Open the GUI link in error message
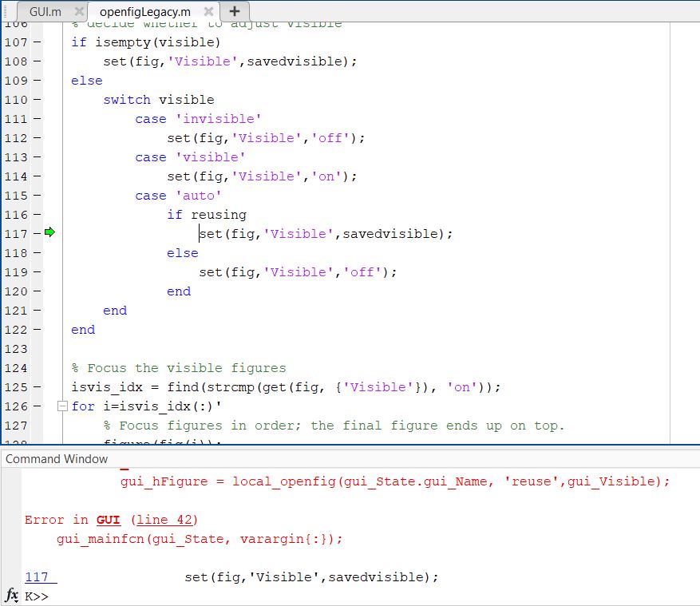Viewport: 700px width, 606px height. click(x=108, y=520)
